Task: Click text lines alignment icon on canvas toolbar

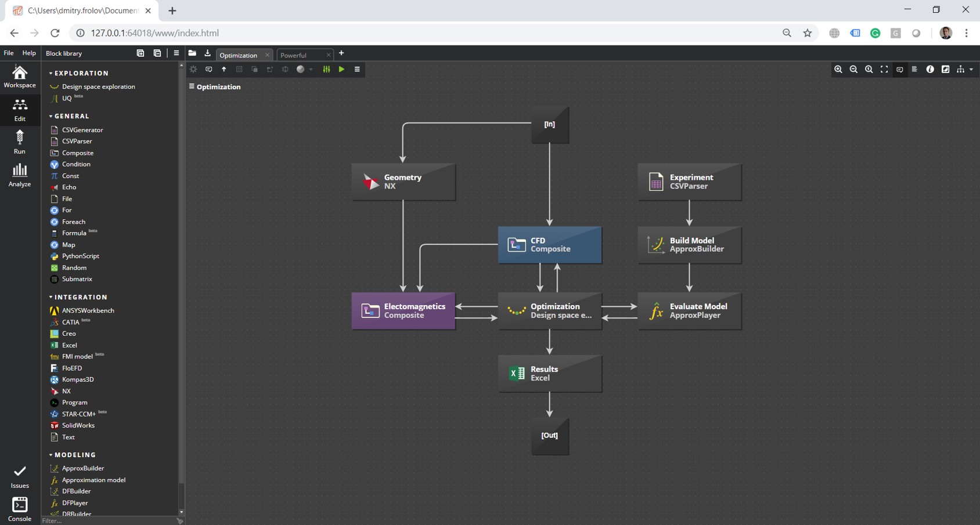Action: [x=914, y=70]
